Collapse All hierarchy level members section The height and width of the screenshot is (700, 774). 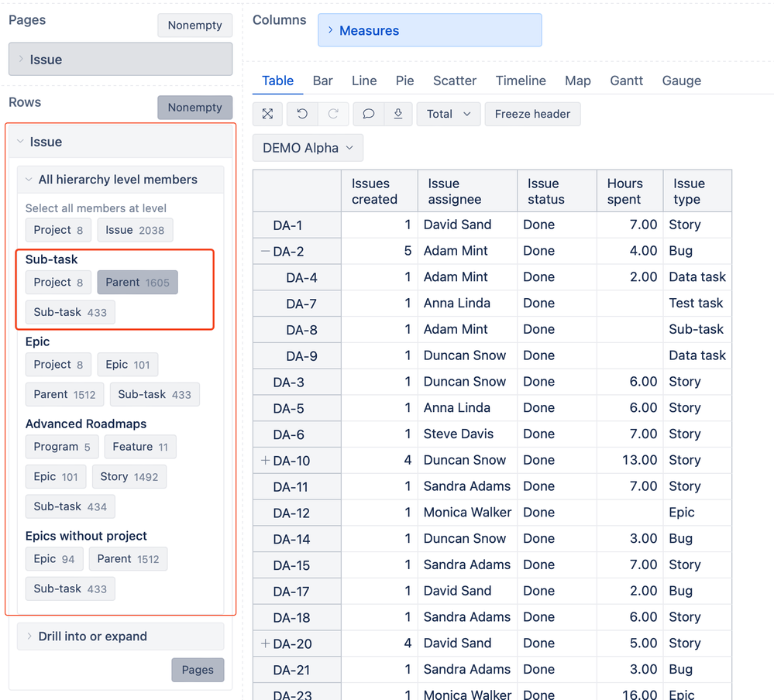(x=120, y=180)
